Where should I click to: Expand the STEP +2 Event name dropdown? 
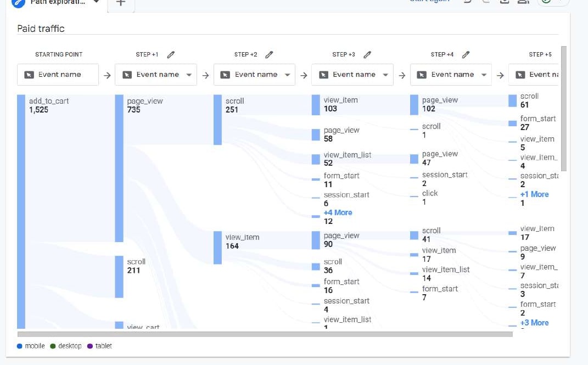[254, 75]
